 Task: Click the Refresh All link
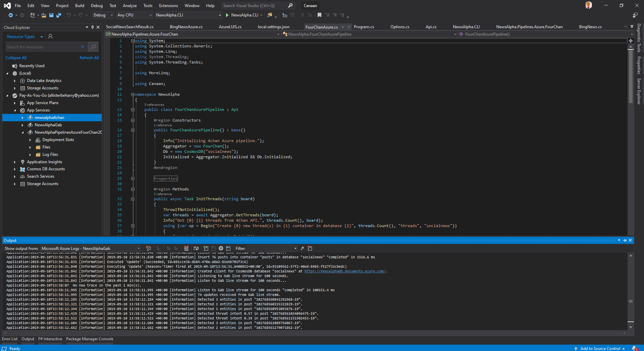[x=89, y=58]
